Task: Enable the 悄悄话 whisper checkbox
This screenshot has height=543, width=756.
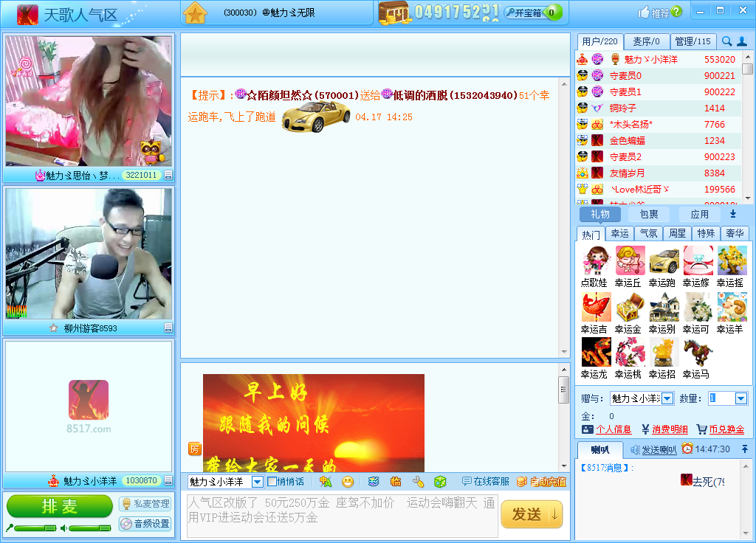Action: coord(273,481)
